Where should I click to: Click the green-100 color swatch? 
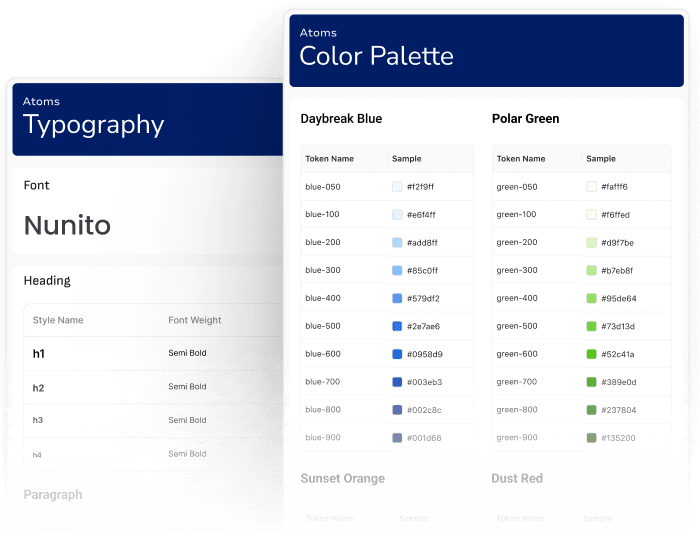(x=591, y=215)
